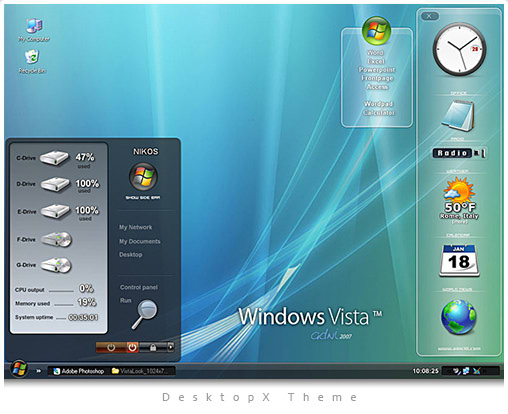The width and height of the screenshot is (508, 414).
Task: Close the sidebar with the X button
Action: pos(429,16)
